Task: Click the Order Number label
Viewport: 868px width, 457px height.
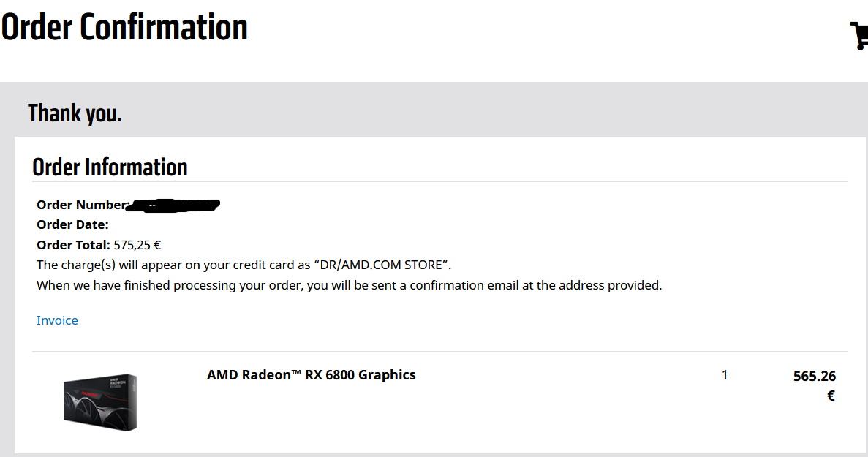Action: coord(82,205)
